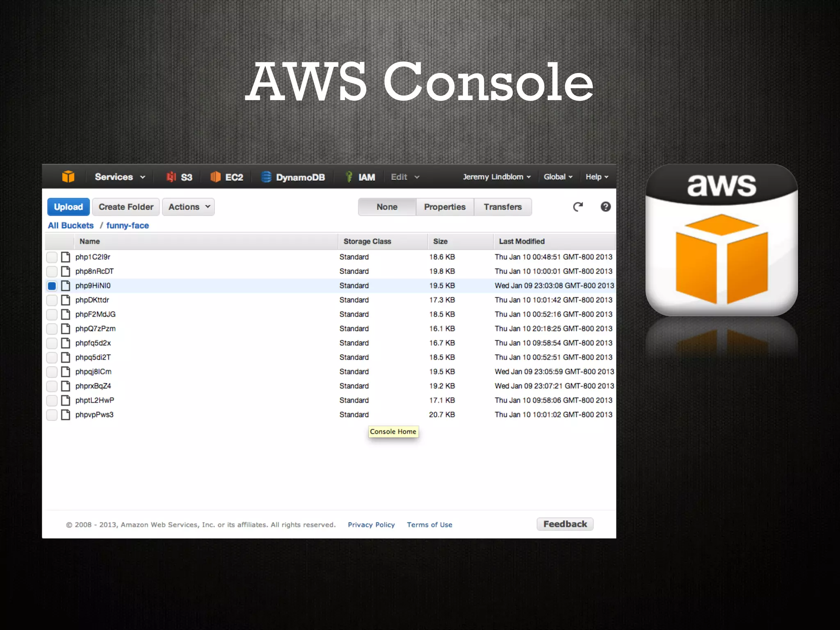
Task: Uncheck the selected php9HiNI0 checkbox
Action: pyautogui.click(x=52, y=286)
